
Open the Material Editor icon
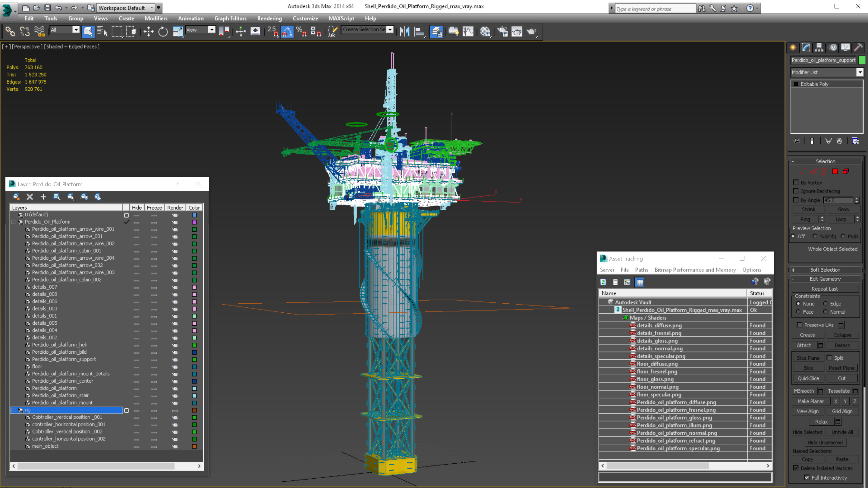tap(485, 31)
